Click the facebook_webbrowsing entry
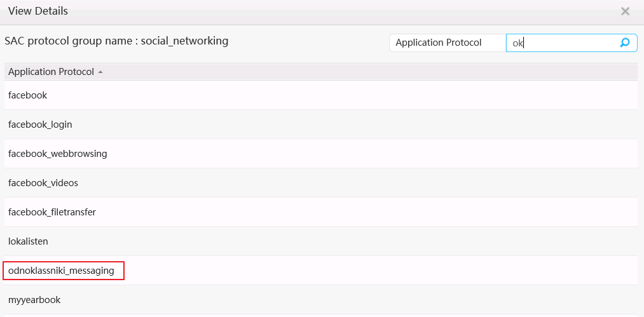The height and width of the screenshot is (317, 644). coord(58,154)
